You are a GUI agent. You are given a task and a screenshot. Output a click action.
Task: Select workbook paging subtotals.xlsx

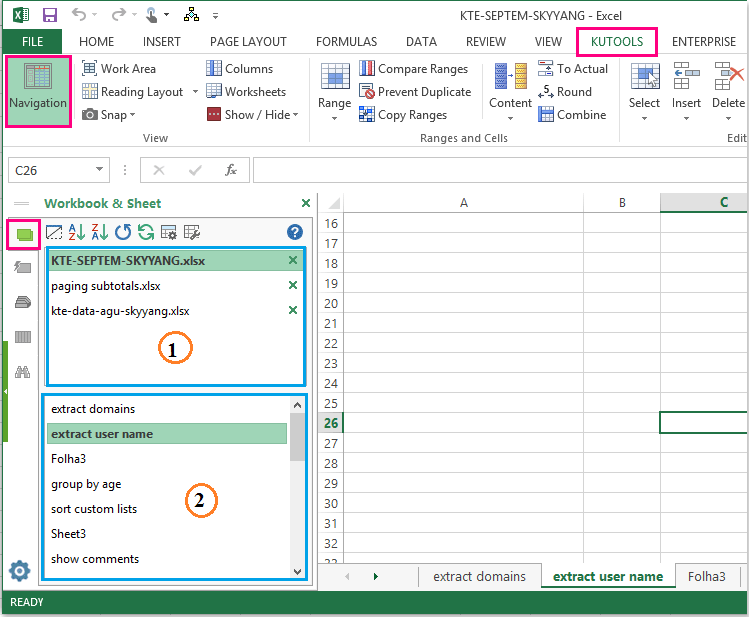click(174, 286)
